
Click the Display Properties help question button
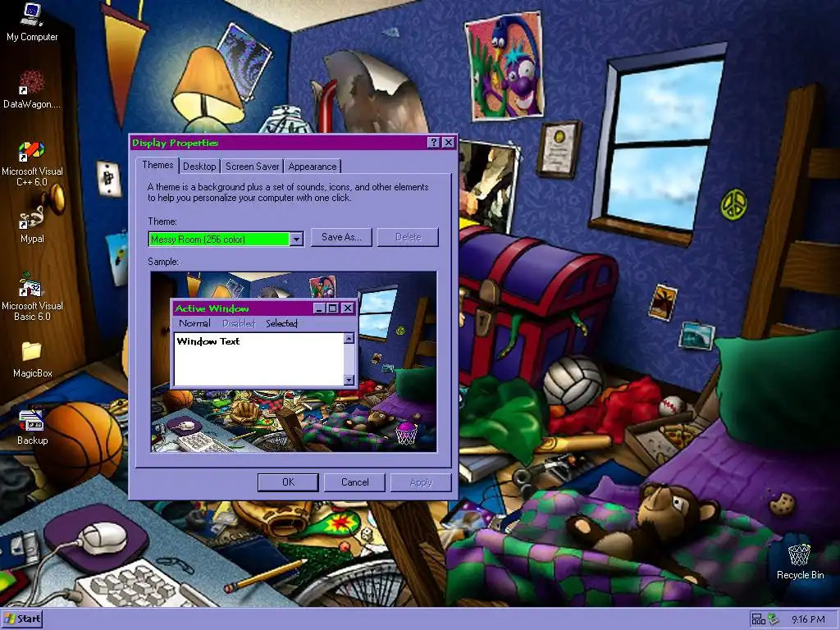[433, 142]
